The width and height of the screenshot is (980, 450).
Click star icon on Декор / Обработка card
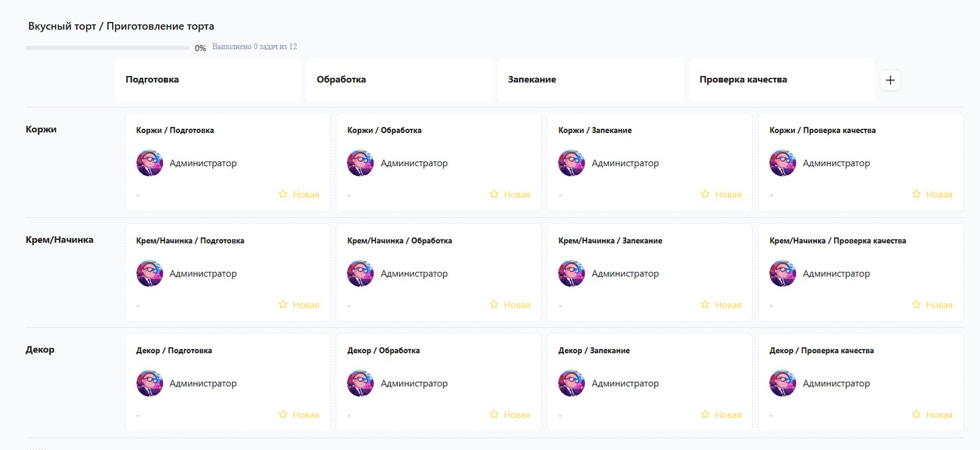click(494, 414)
